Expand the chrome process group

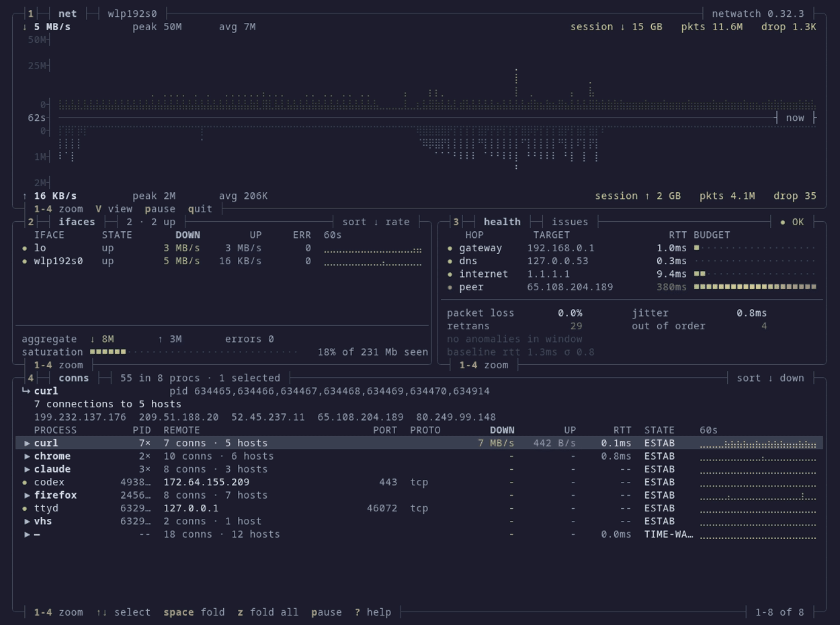(28, 456)
